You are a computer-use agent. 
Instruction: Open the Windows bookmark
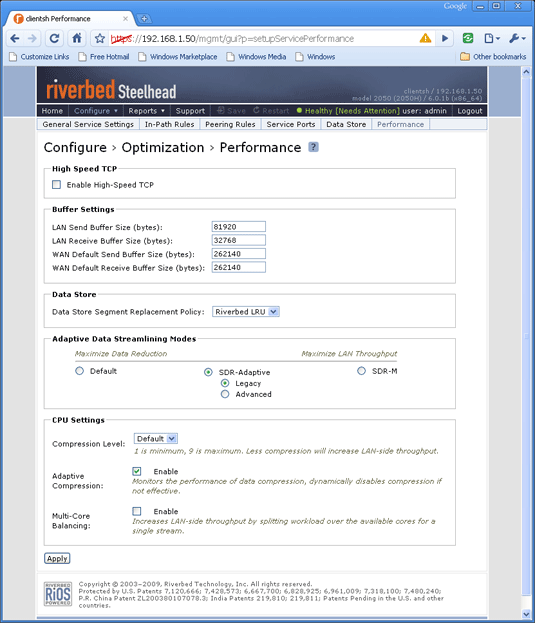315,57
